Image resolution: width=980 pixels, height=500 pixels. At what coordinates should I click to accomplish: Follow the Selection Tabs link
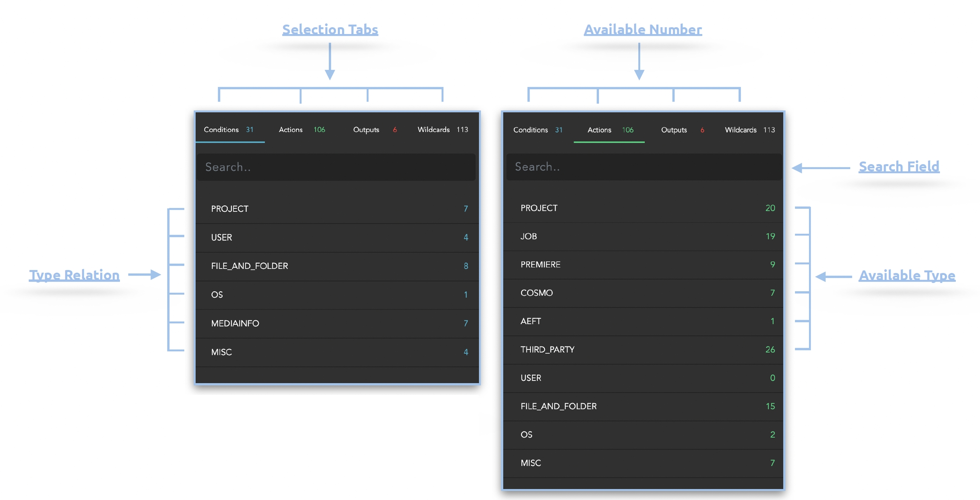click(330, 29)
